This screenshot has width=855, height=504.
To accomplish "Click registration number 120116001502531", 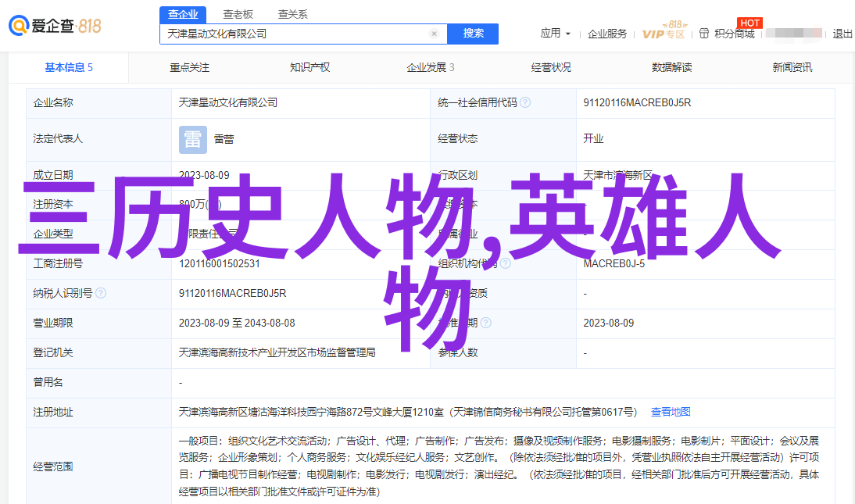I will pos(219,264).
